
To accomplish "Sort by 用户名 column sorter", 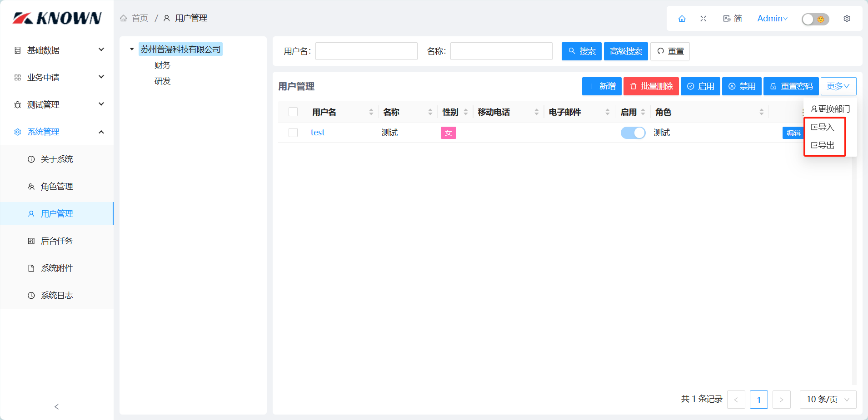I will pyautogui.click(x=371, y=112).
